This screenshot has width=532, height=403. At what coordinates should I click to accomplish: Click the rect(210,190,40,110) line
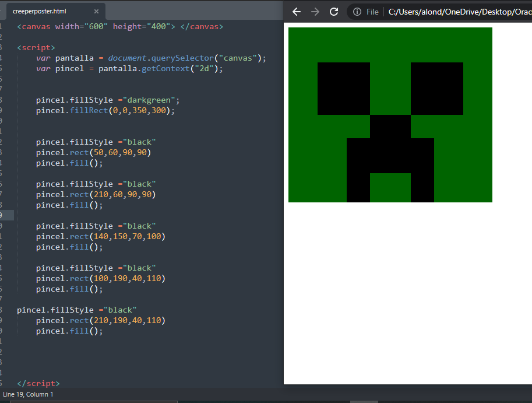pyautogui.click(x=100, y=321)
